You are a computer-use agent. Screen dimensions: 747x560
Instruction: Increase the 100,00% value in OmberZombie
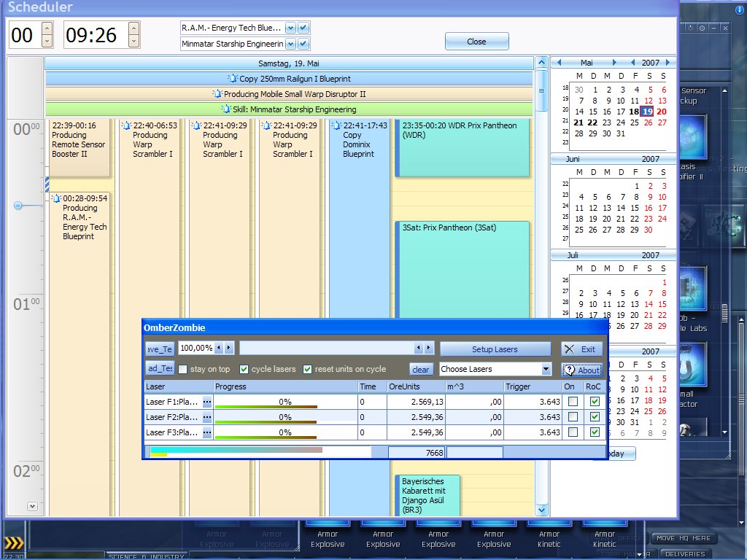point(228,348)
